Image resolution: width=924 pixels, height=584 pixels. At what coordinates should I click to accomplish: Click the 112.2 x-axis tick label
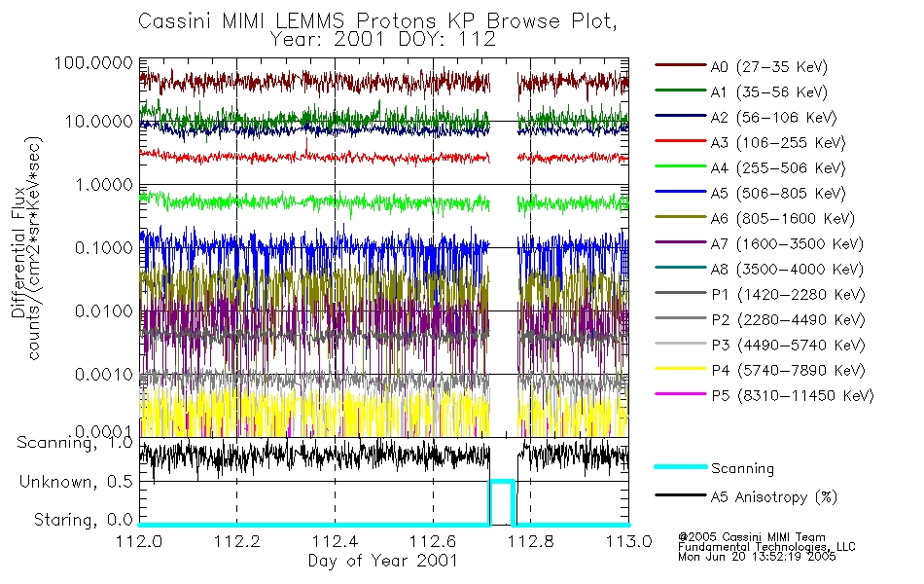tap(237, 541)
